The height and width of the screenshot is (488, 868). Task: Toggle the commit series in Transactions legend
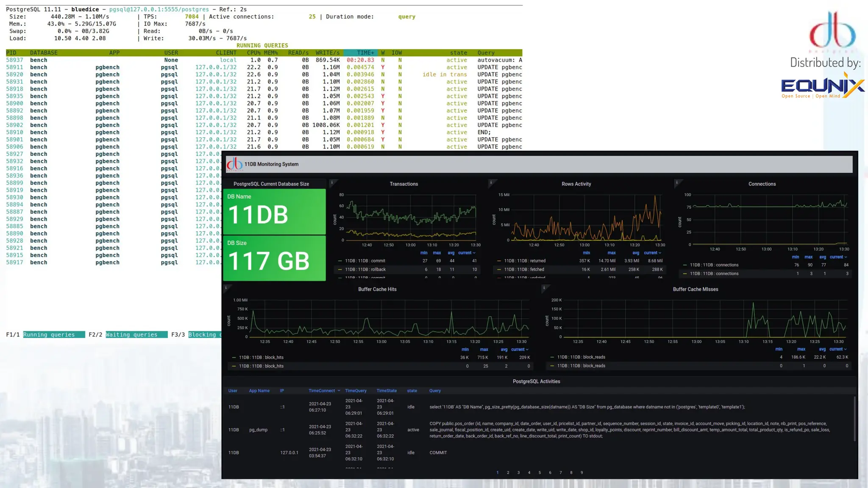[364, 261]
